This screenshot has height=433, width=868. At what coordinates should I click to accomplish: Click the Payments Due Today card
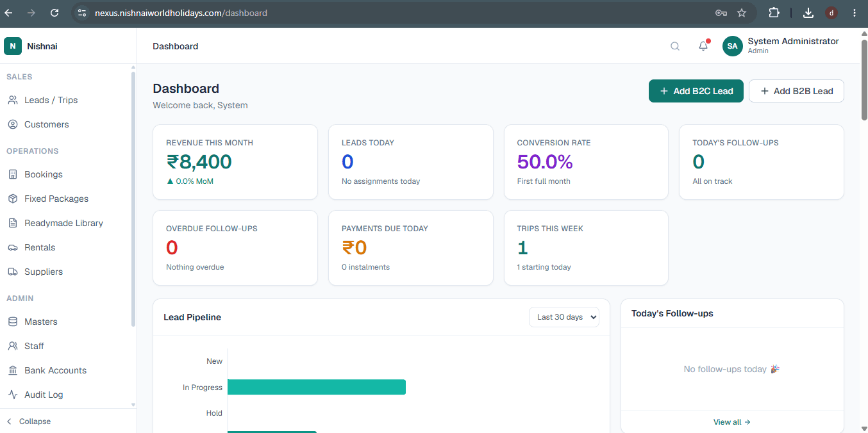pos(411,248)
